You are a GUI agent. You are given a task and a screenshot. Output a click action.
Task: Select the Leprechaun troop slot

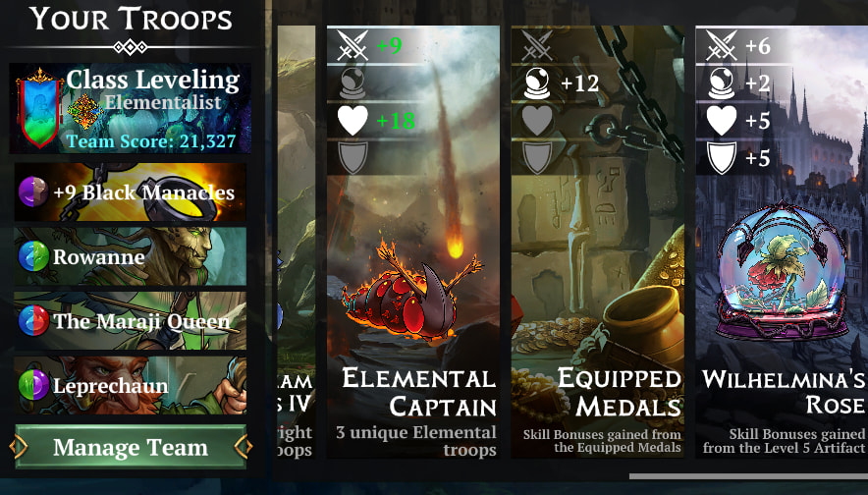tap(130, 385)
